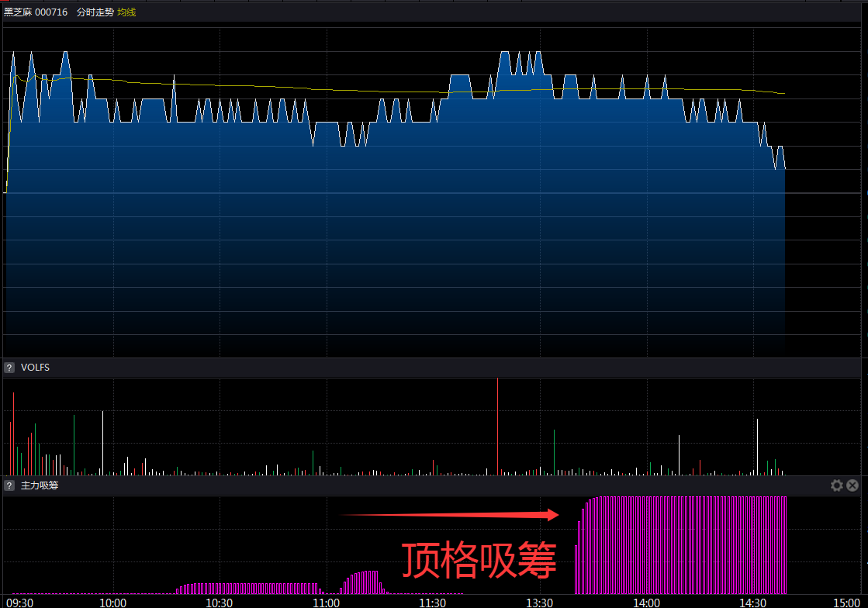Open the VOLFS indicator help icon

click(x=9, y=368)
